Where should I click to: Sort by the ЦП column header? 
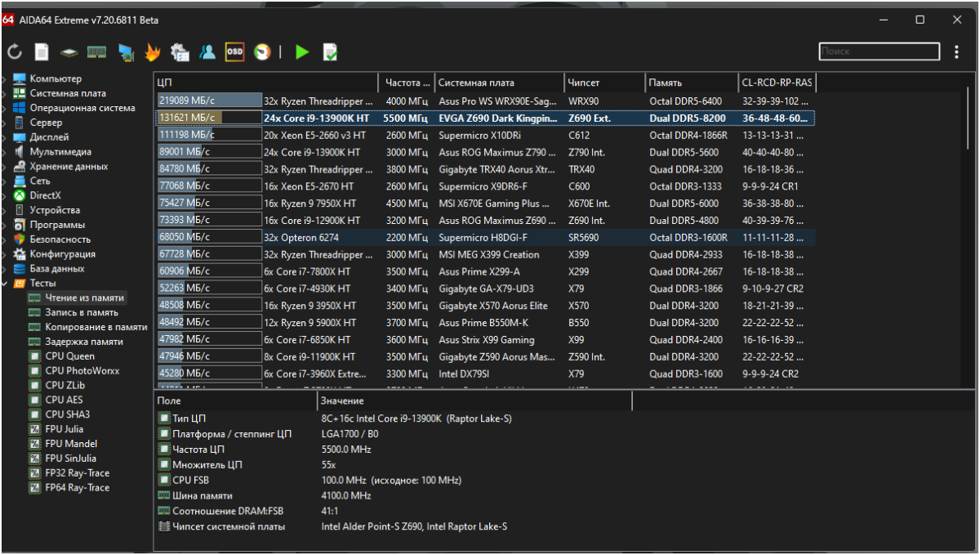click(266, 83)
